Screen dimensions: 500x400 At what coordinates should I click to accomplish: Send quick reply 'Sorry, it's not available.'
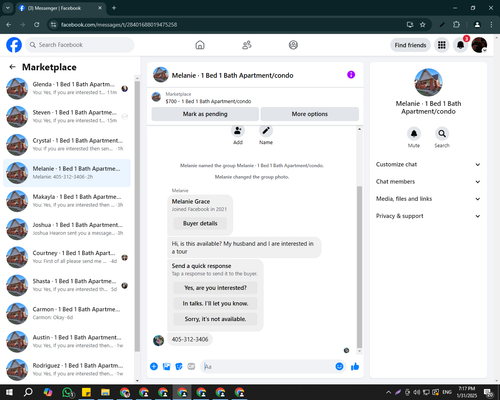(x=215, y=319)
